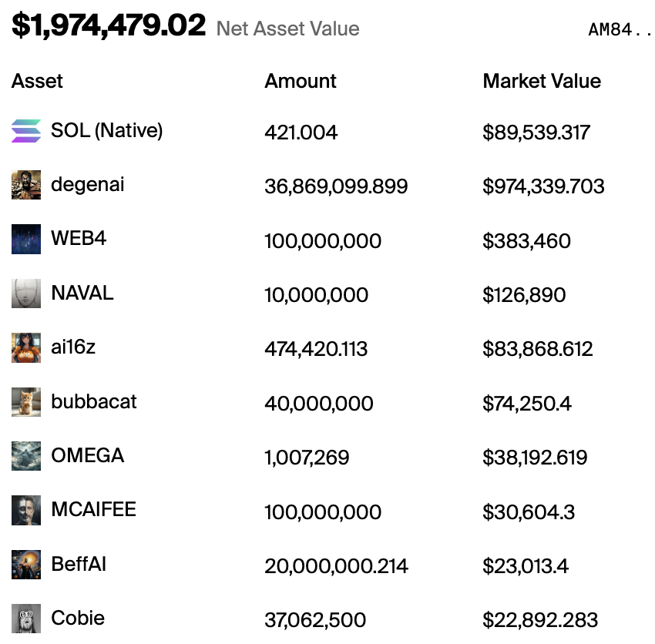Click the SOL (Native) asset label

pos(106,131)
